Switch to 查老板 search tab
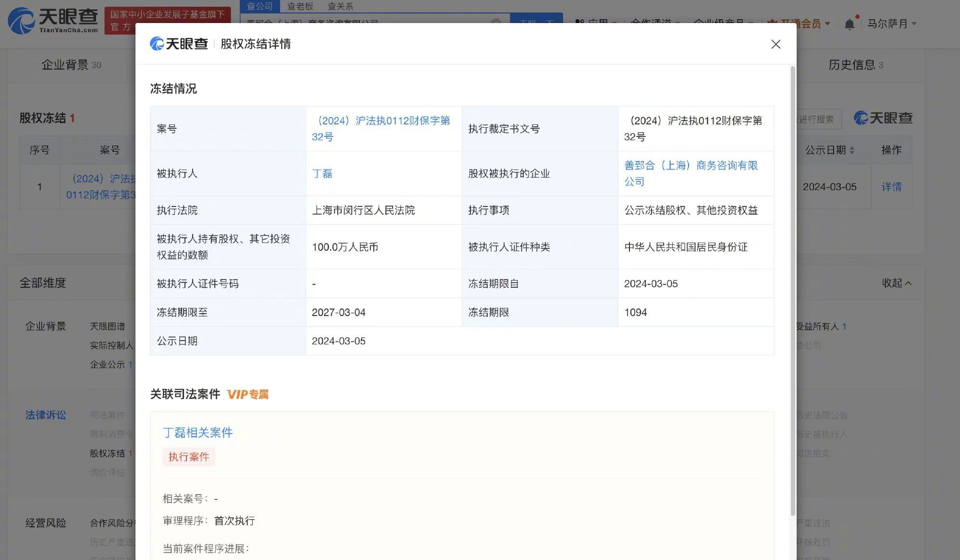 [300, 6]
